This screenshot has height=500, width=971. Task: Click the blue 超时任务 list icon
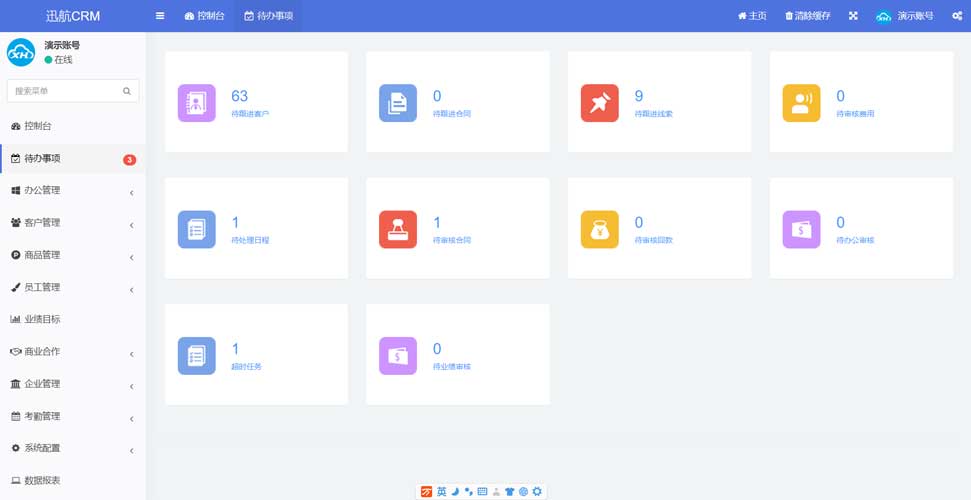(197, 356)
